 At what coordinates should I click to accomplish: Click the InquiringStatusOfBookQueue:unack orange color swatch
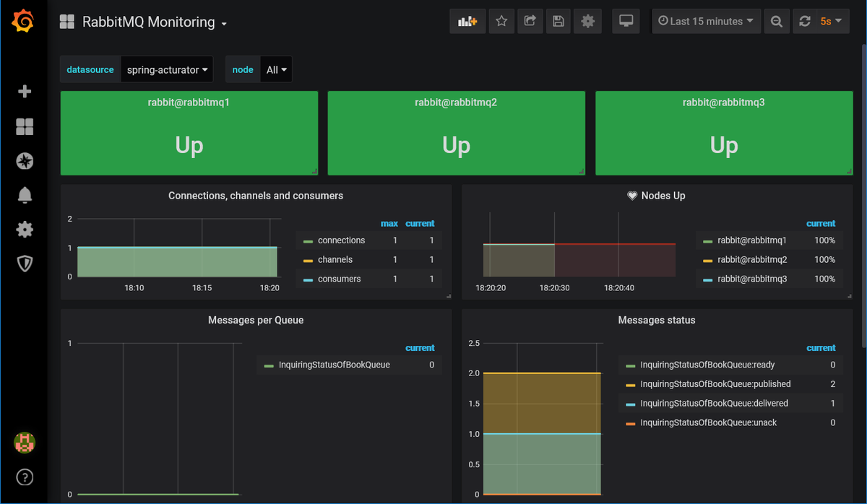[630, 423]
